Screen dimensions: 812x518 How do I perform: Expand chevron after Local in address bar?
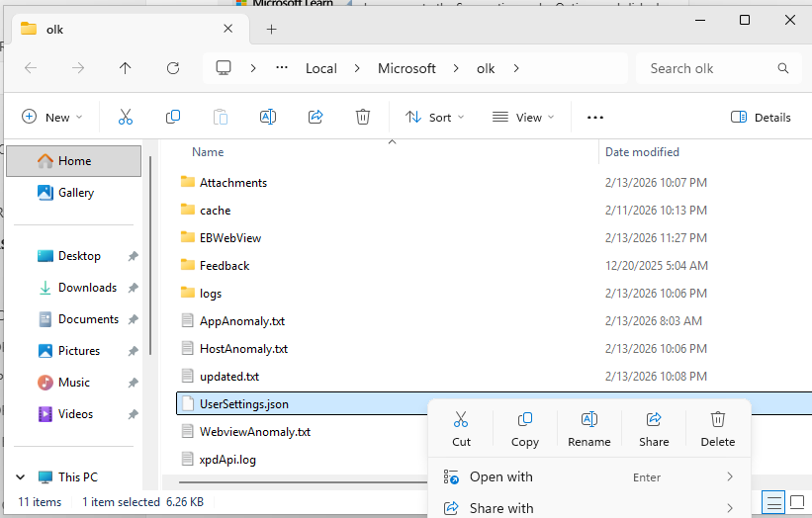click(357, 68)
